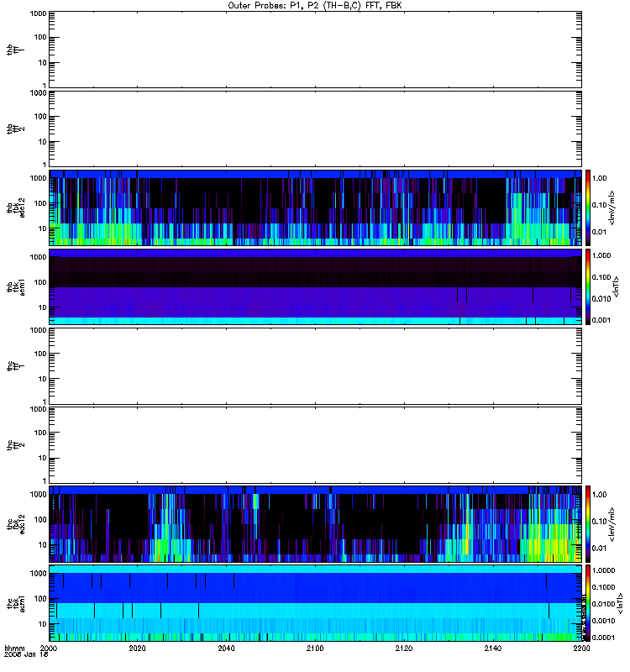The width and height of the screenshot is (630, 672).
Task: Click the "1000" y-tick of the thc fbk edc12 panel
Action: point(38,494)
